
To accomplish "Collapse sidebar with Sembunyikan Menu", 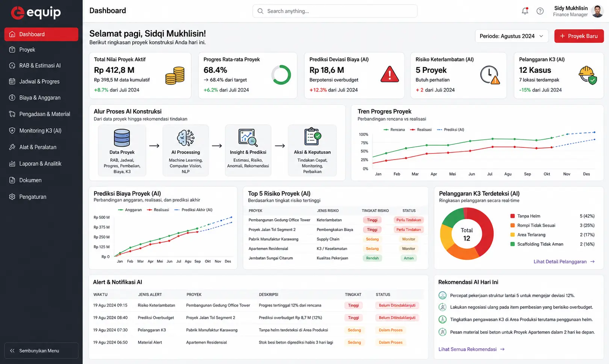I will pyautogui.click(x=41, y=350).
